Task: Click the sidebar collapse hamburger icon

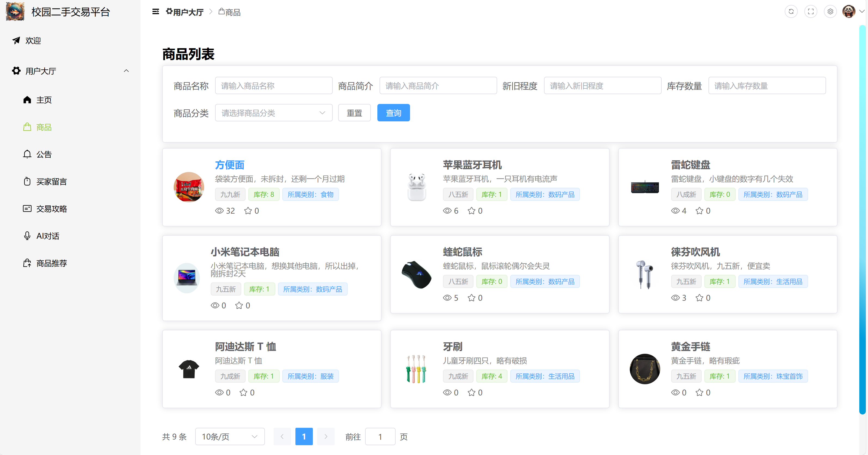Action: (155, 12)
